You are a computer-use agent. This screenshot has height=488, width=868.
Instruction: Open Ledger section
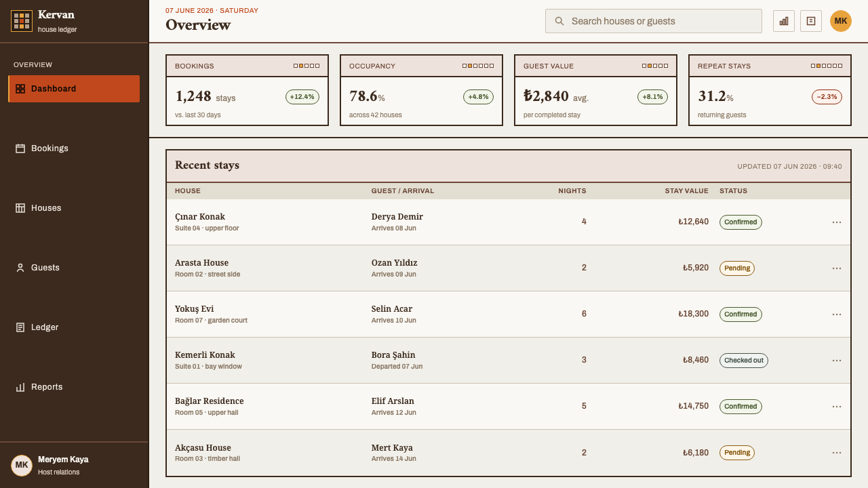74,327
